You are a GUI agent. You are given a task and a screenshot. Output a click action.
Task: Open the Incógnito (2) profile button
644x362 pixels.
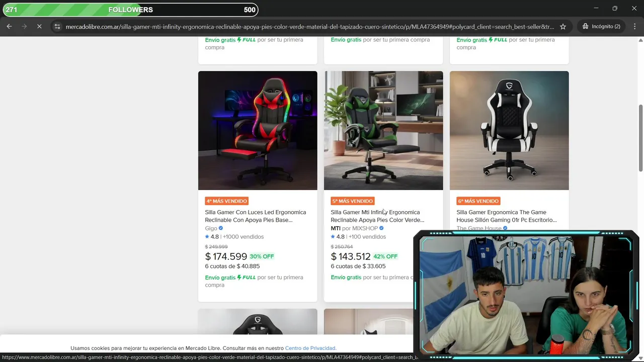tap(601, 26)
